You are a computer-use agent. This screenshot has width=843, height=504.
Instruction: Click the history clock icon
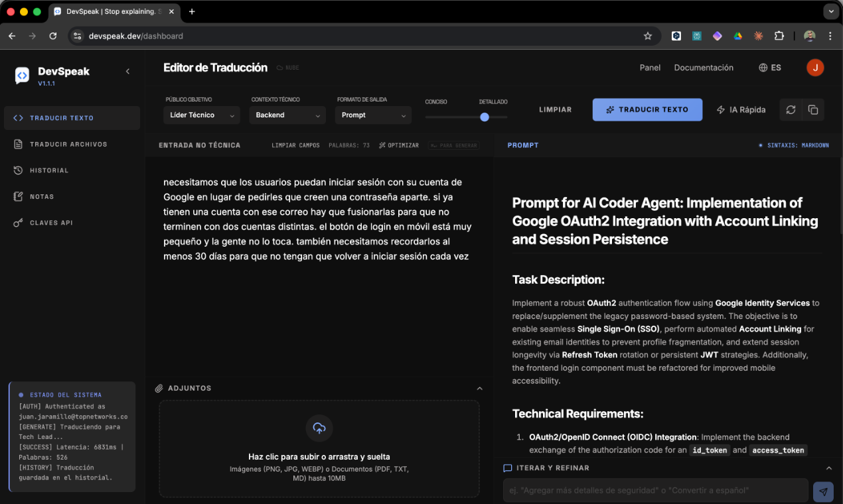click(x=18, y=170)
